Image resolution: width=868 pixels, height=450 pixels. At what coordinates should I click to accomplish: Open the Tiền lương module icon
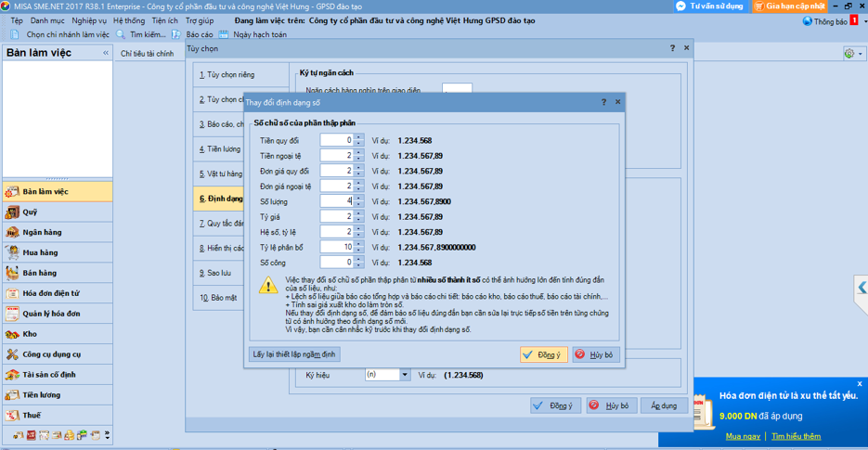(x=12, y=395)
